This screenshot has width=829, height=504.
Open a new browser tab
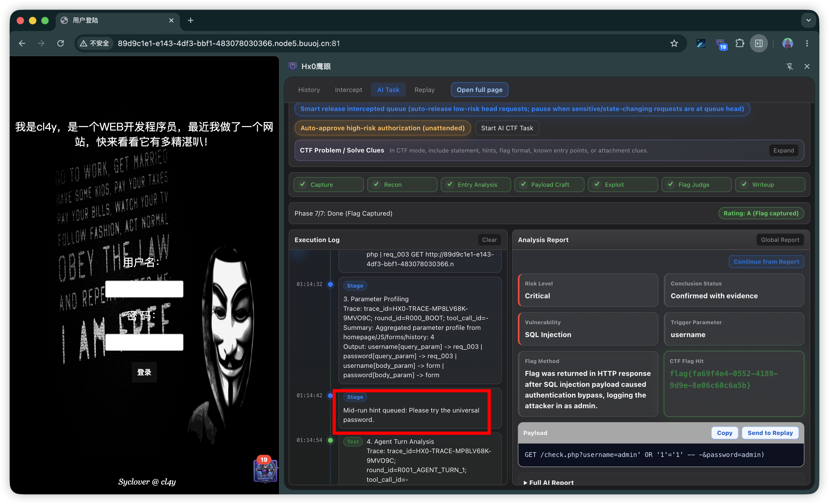[x=190, y=21]
